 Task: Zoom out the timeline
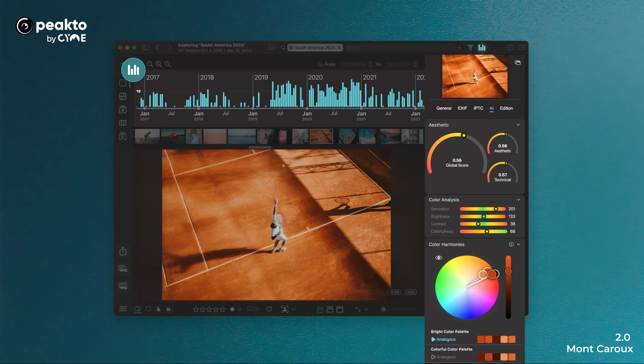click(150, 64)
